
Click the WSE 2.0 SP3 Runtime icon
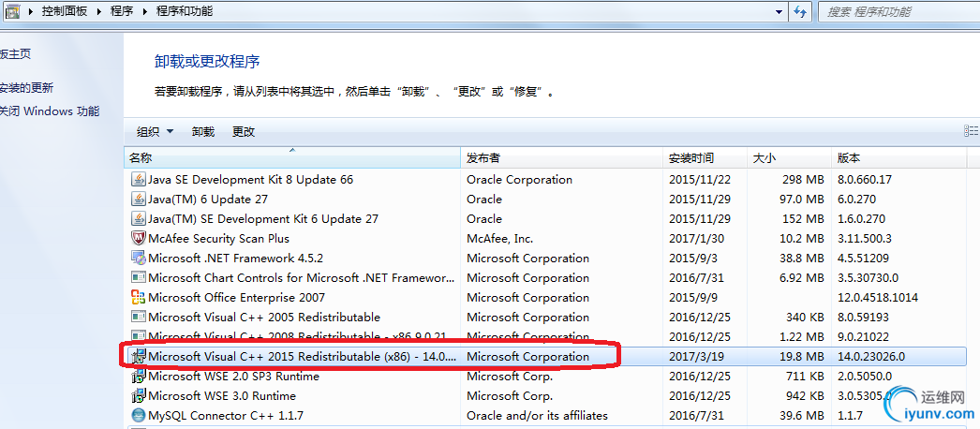(x=138, y=377)
